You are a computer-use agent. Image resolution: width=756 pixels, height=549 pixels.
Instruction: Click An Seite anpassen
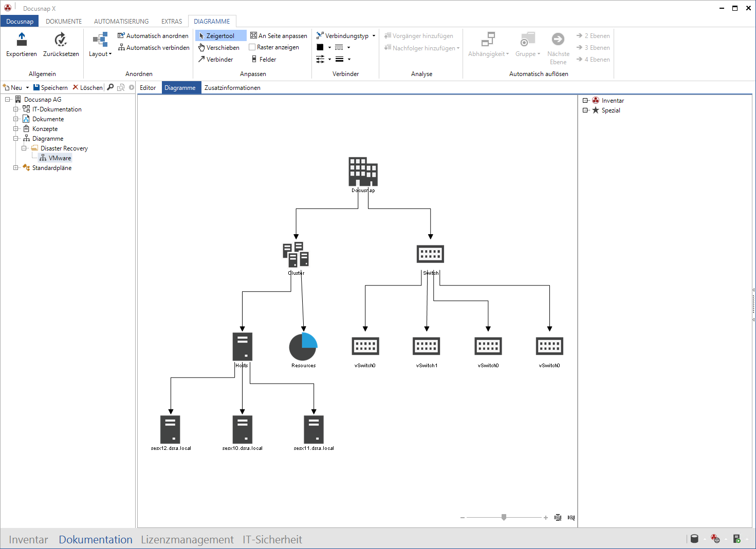pyautogui.click(x=279, y=36)
